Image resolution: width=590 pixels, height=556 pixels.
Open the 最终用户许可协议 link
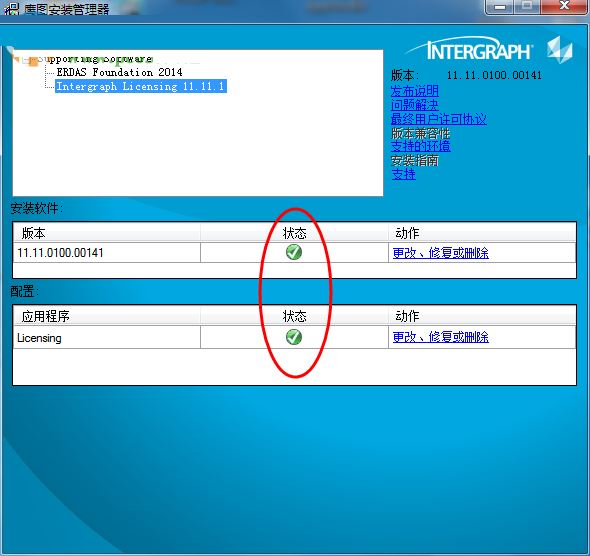[439, 119]
